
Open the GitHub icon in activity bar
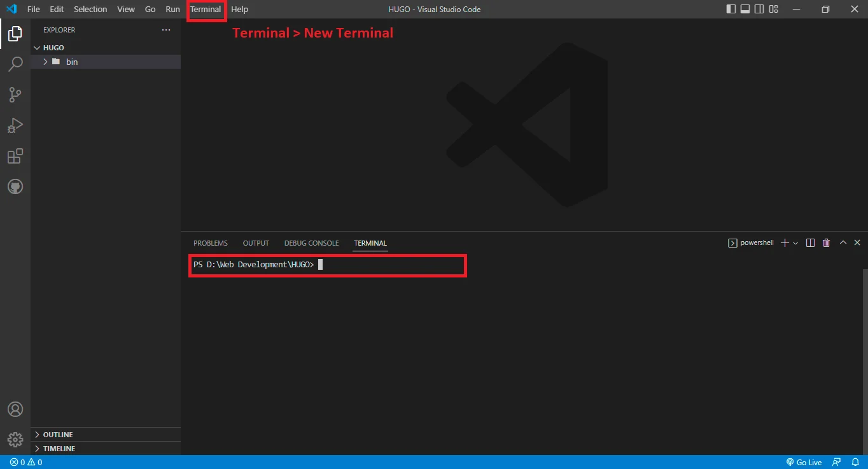[15, 187]
